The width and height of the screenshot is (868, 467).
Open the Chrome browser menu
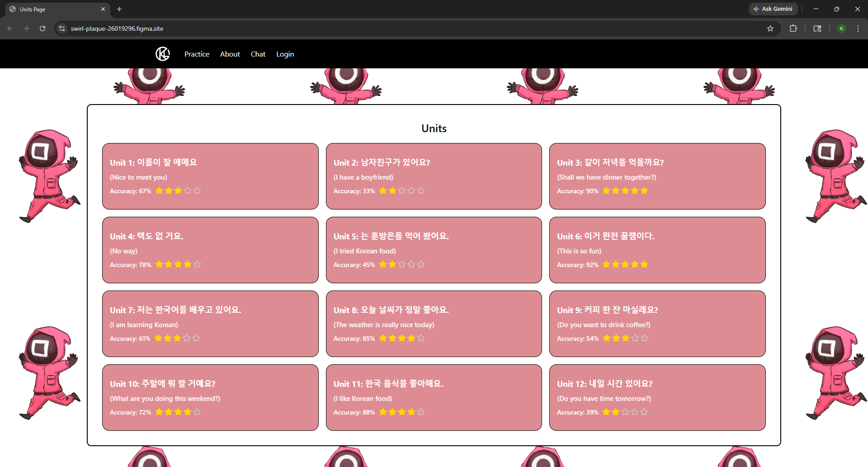[x=858, y=28]
